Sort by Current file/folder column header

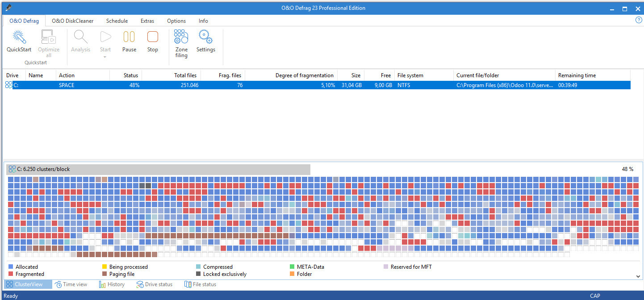click(505, 75)
